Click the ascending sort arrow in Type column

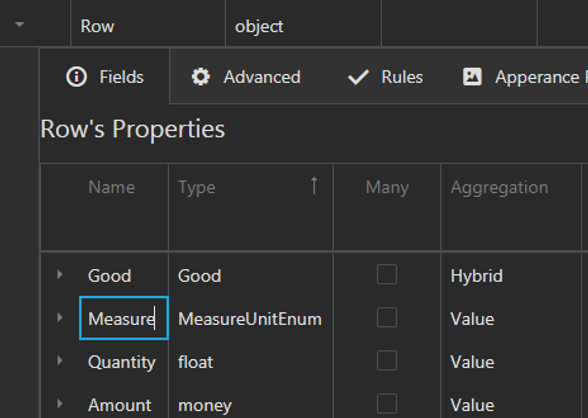point(314,186)
